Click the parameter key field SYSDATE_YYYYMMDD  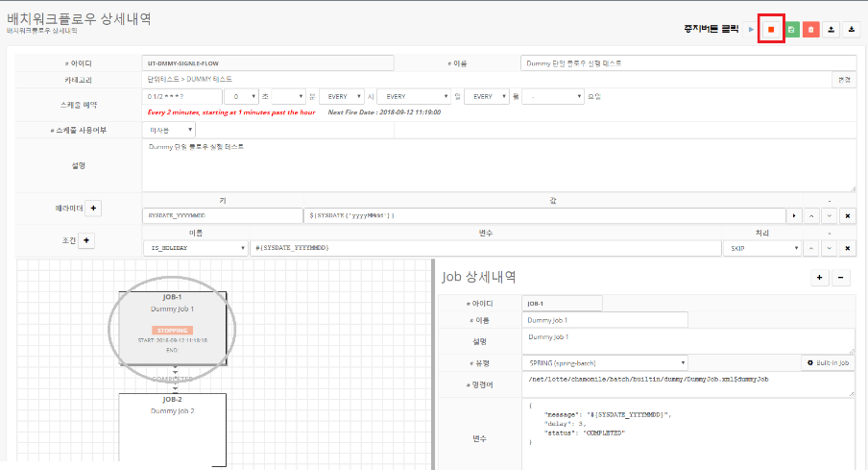(x=223, y=215)
